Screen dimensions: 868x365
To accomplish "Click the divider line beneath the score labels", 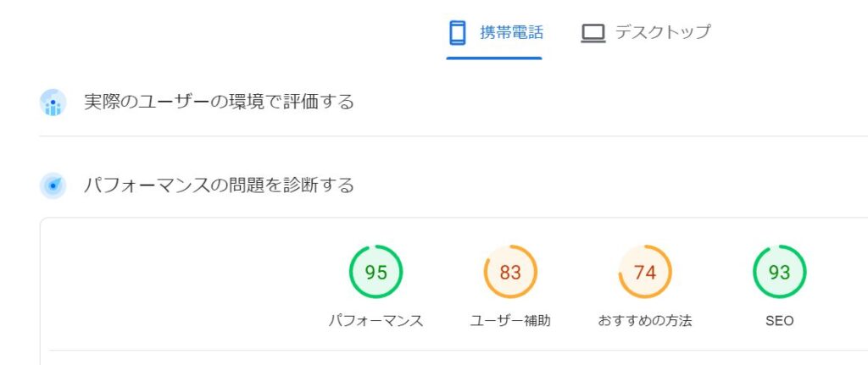I will (x=459, y=350).
